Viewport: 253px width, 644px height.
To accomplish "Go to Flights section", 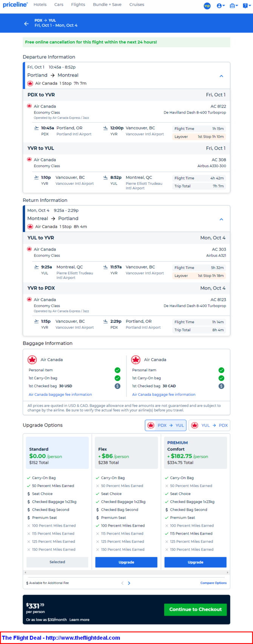I will click(78, 5).
